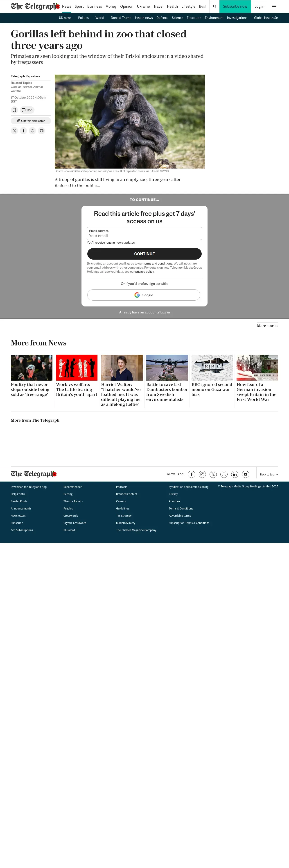Select Investigations in sub-navigation

pos(237,18)
